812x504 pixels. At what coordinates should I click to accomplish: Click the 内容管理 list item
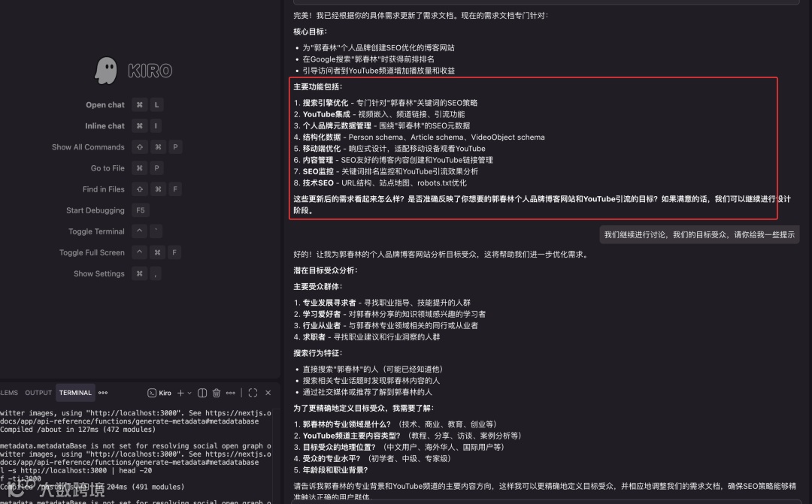[x=393, y=160]
